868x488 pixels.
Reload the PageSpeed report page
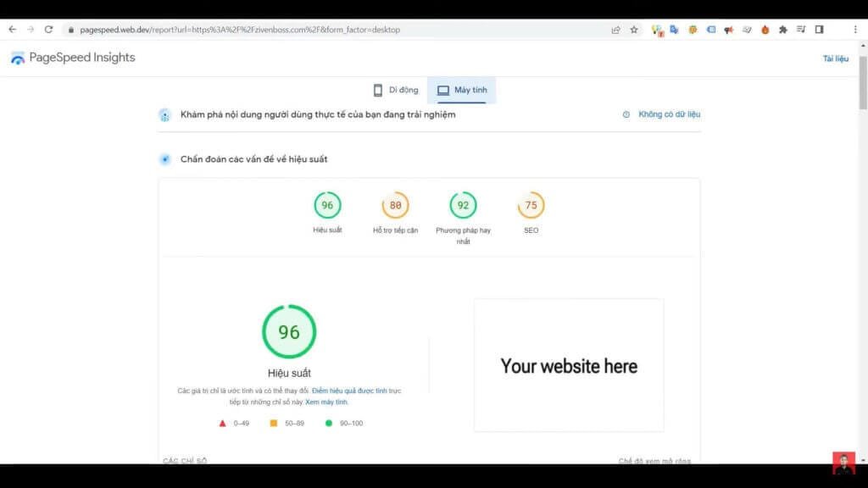[48, 30]
